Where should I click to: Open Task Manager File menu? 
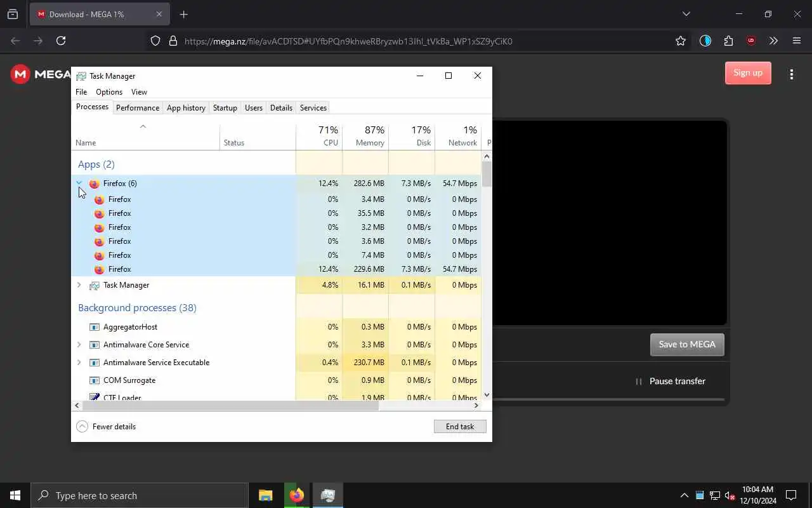81,92
